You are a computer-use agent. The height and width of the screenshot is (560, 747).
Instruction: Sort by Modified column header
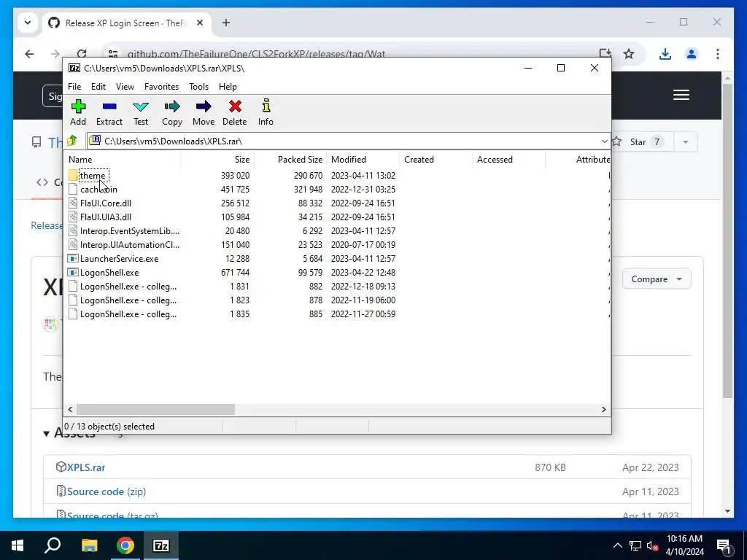[x=363, y=160]
